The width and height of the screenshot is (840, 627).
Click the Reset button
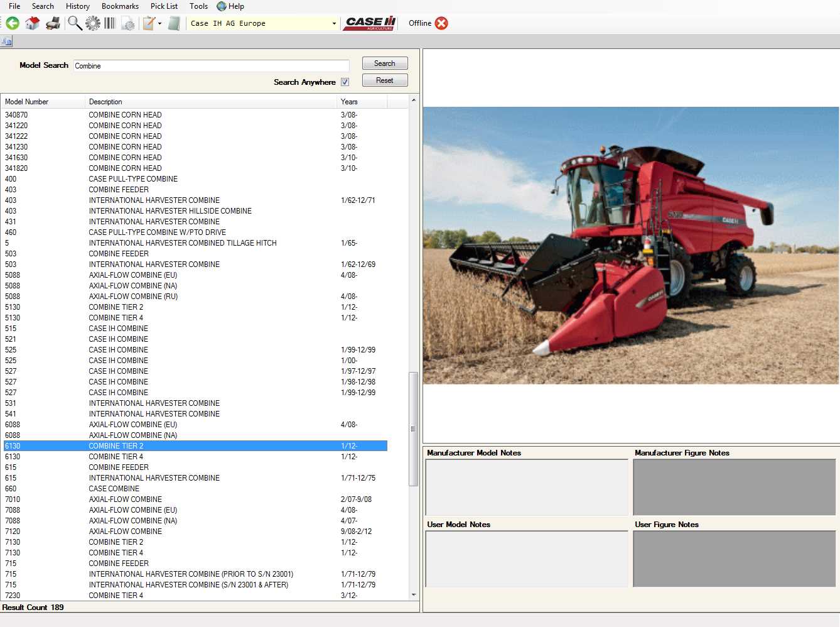pos(385,80)
